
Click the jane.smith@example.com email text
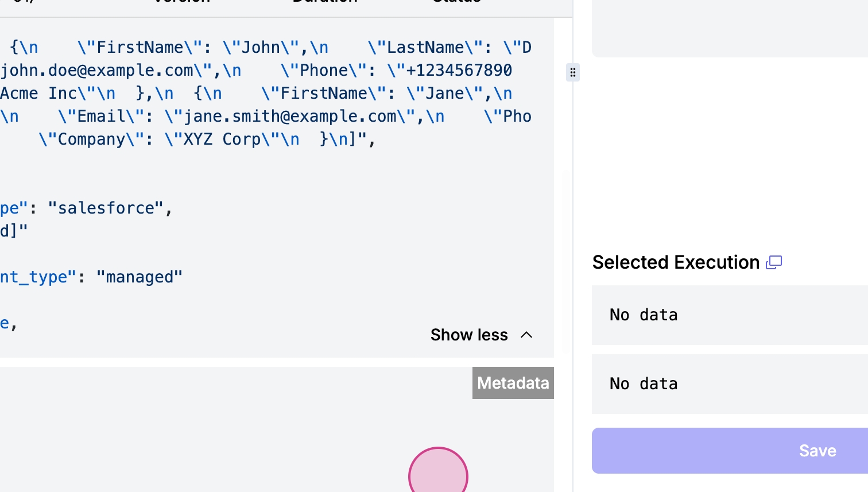point(290,117)
